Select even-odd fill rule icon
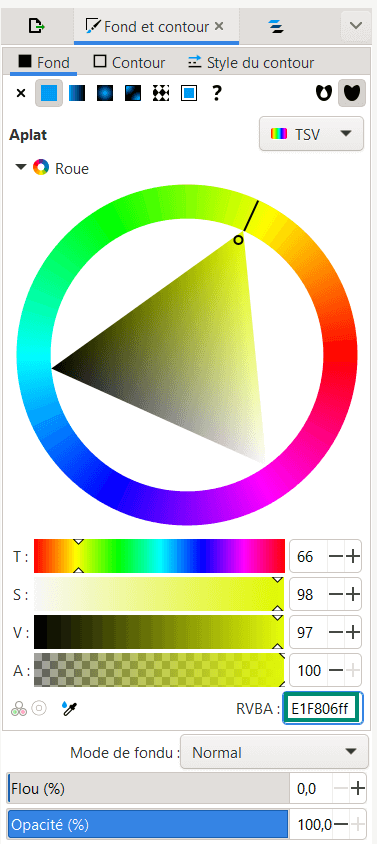This screenshot has height=844, width=377. coord(324,94)
